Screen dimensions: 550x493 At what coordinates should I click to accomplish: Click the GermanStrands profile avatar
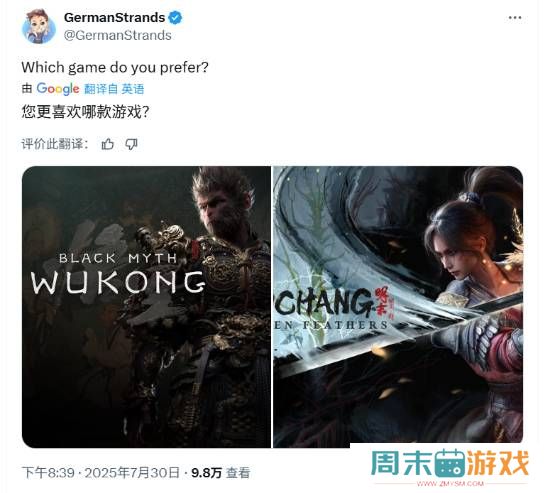click(x=39, y=26)
